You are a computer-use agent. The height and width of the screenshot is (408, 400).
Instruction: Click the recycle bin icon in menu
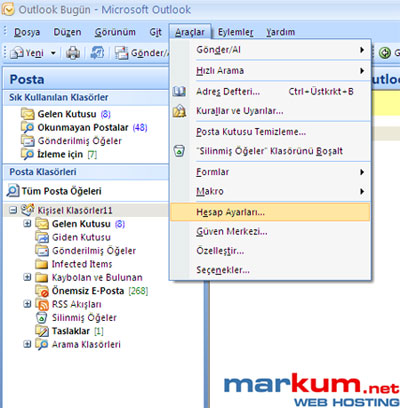pos(179,151)
